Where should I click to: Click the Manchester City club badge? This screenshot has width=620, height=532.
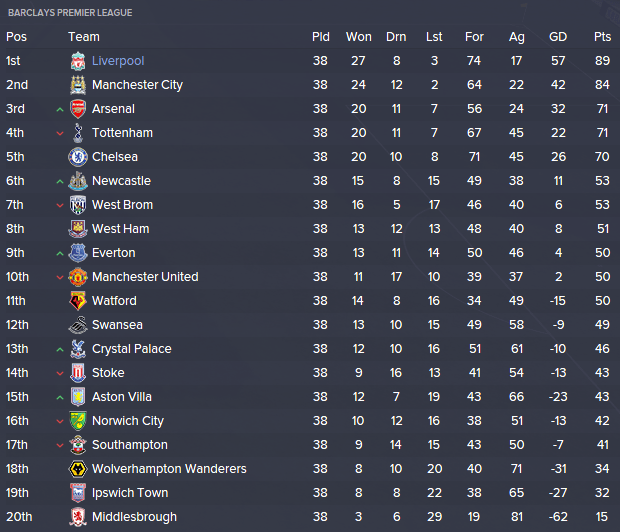78,85
